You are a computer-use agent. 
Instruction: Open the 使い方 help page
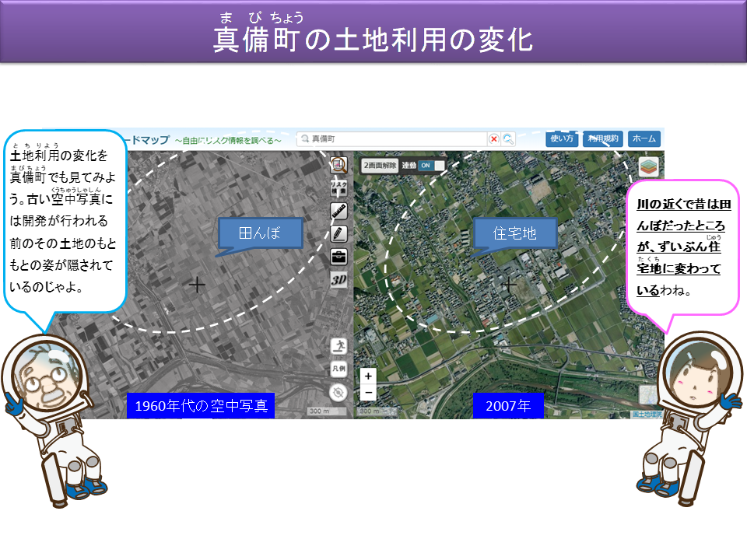[562, 138]
